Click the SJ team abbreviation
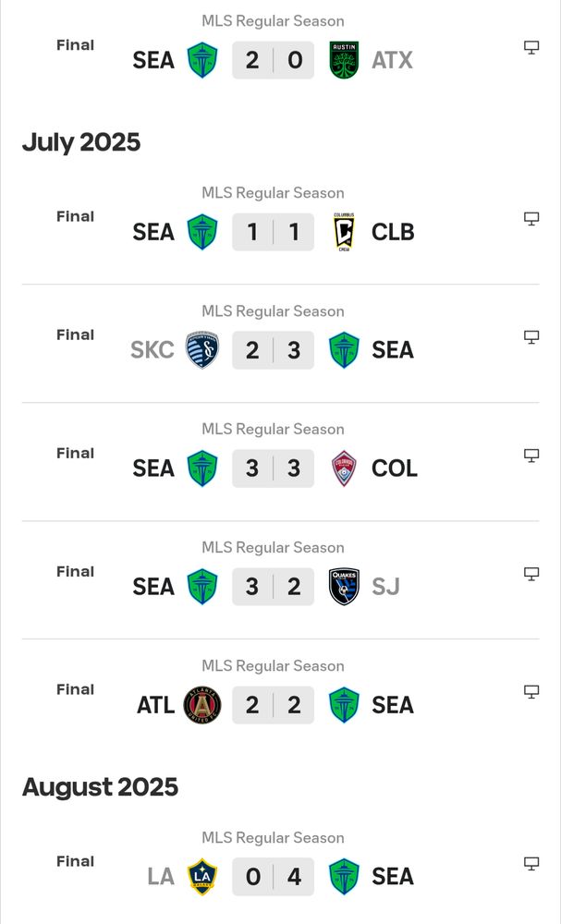Viewport: 561px width, 924px height. (x=385, y=587)
